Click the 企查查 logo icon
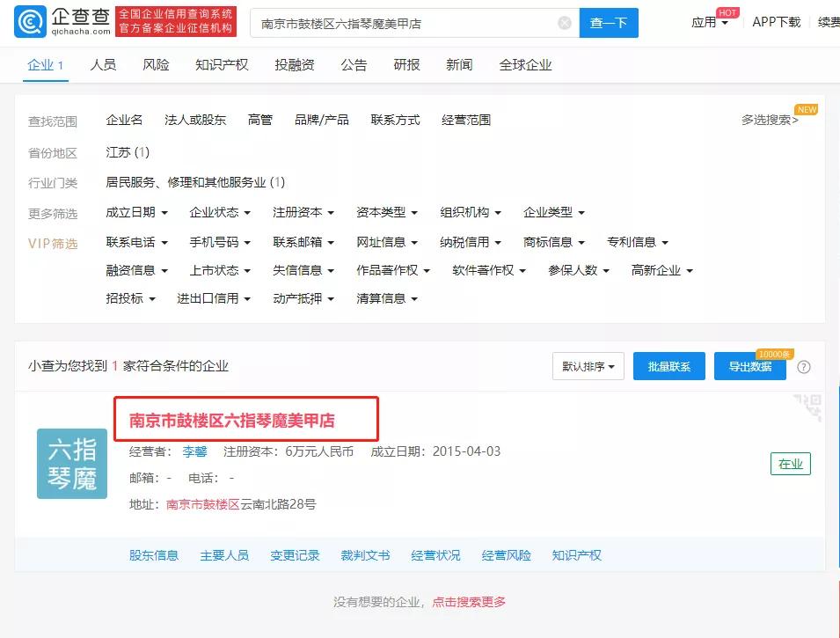This screenshot has width=840, height=638. point(31,21)
